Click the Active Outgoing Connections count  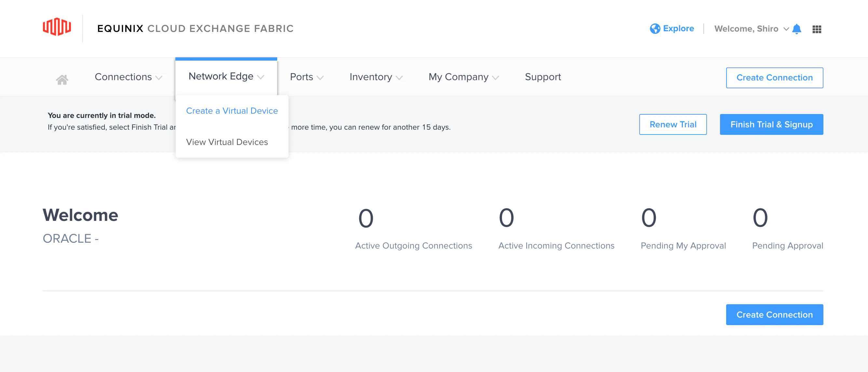click(366, 219)
